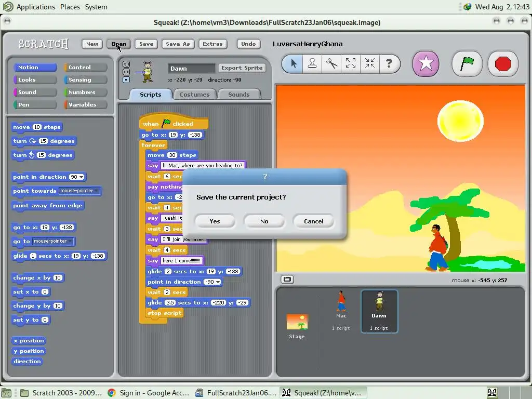Click the Undo button
532x399 pixels.
tap(248, 44)
